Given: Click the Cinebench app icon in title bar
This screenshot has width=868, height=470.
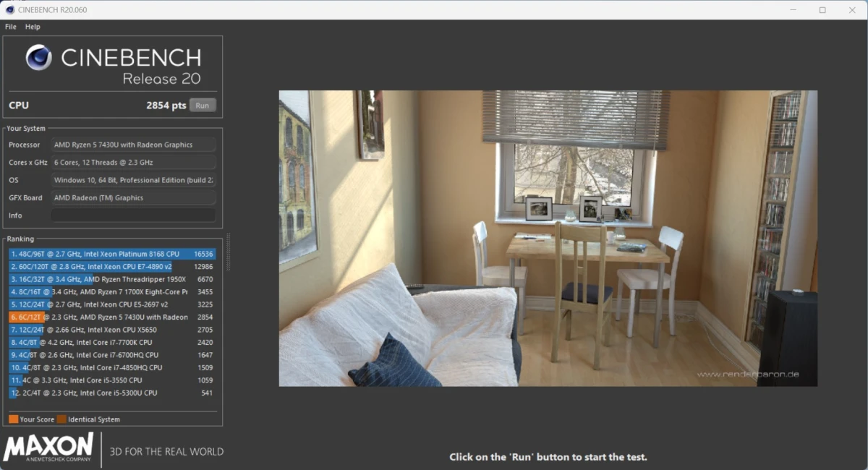Looking at the screenshot, I should (x=9, y=9).
